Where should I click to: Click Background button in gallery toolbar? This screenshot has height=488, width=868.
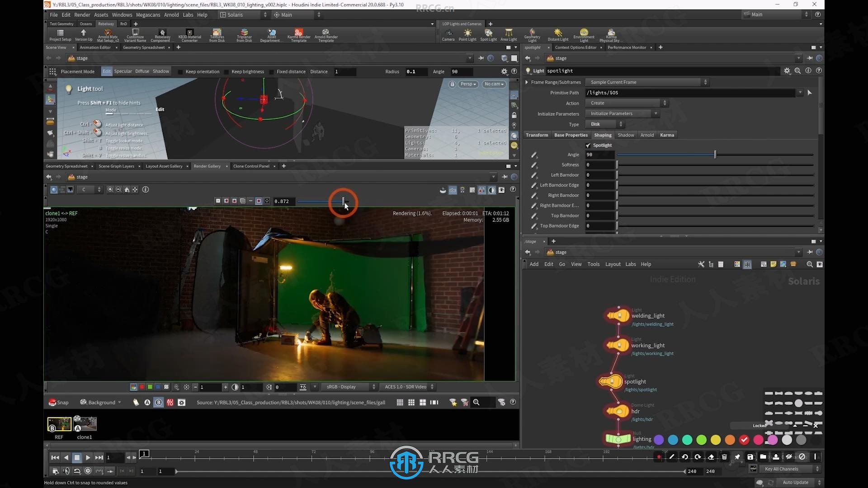point(100,402)
